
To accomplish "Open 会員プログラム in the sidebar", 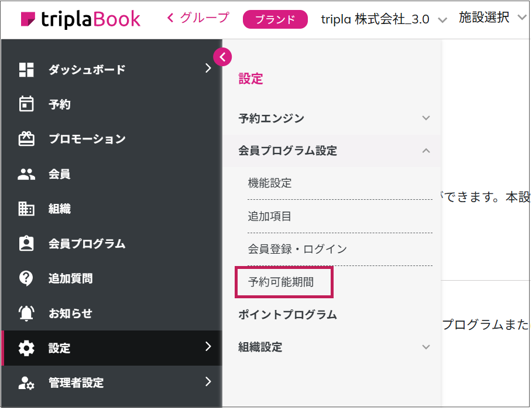I will point(112,243).
